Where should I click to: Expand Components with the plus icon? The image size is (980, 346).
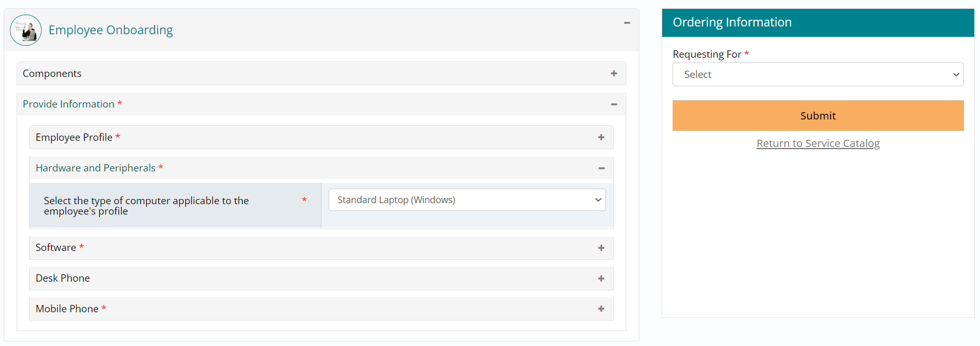(x=614, y=74)
